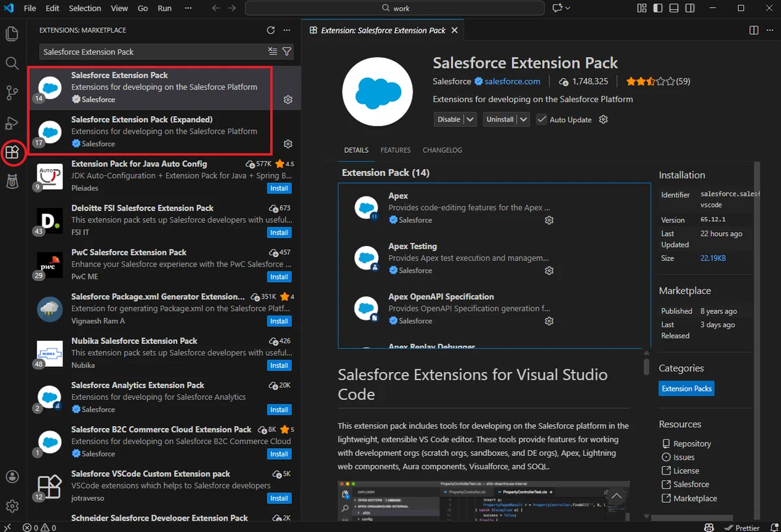781x532 pixels.
Task: Open the extensions search filter
Action: pyautogui.click(x=286, y=51)
